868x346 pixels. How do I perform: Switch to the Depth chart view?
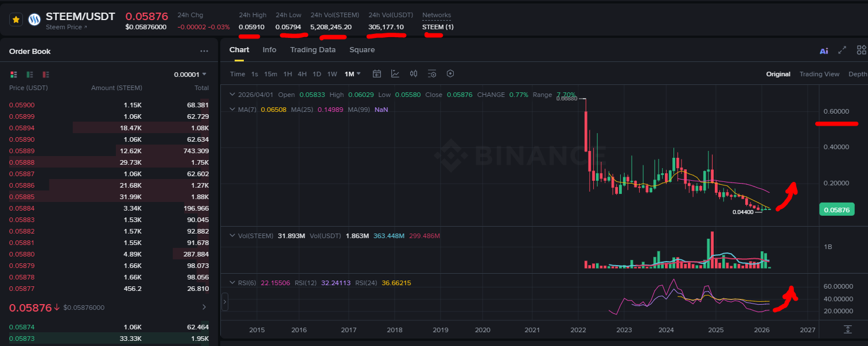pos(858,74)
